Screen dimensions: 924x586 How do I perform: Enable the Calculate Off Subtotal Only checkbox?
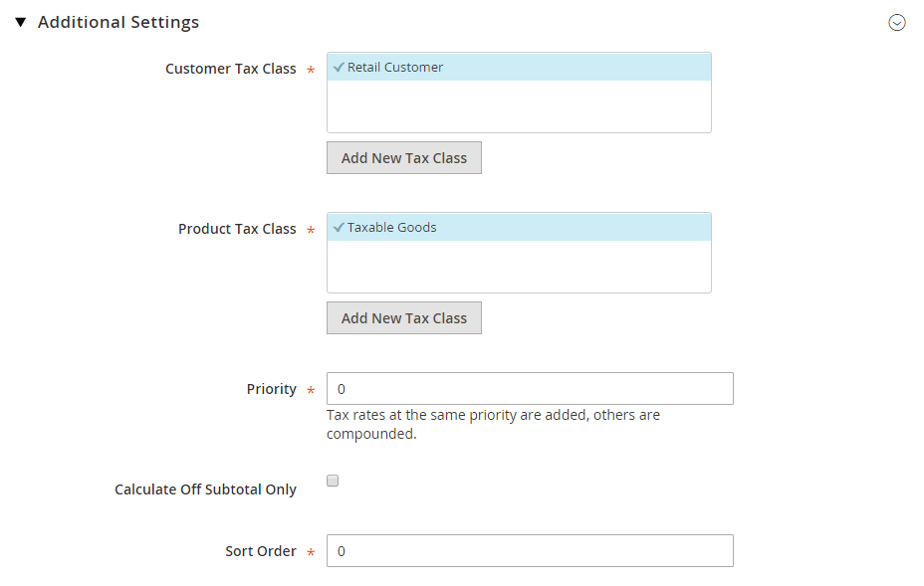(x=333, y=481)
